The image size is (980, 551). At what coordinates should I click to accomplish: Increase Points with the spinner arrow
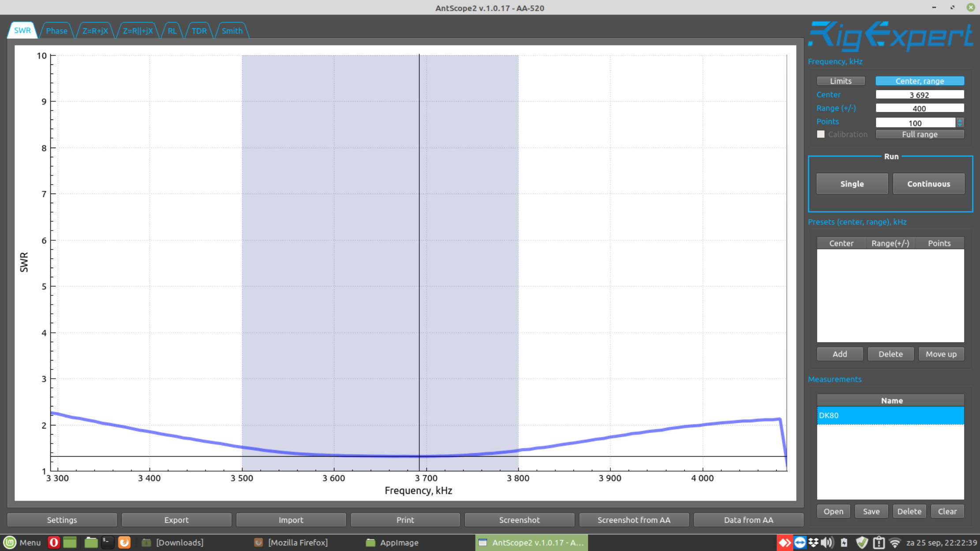click(960, 120)
